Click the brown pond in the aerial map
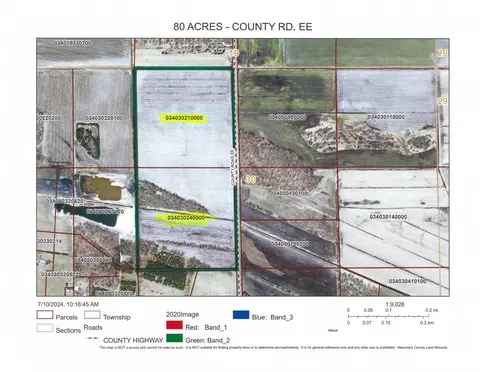This screenshot has width=480, height=372. [x=103, y=189]
